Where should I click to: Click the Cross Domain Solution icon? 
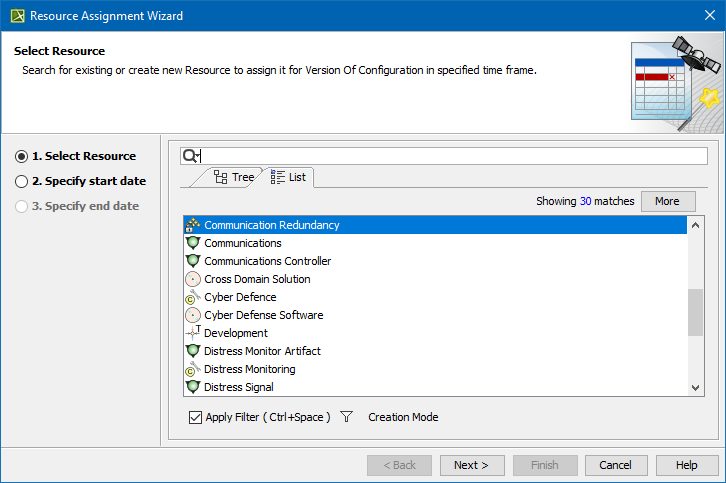coord(193,279)
